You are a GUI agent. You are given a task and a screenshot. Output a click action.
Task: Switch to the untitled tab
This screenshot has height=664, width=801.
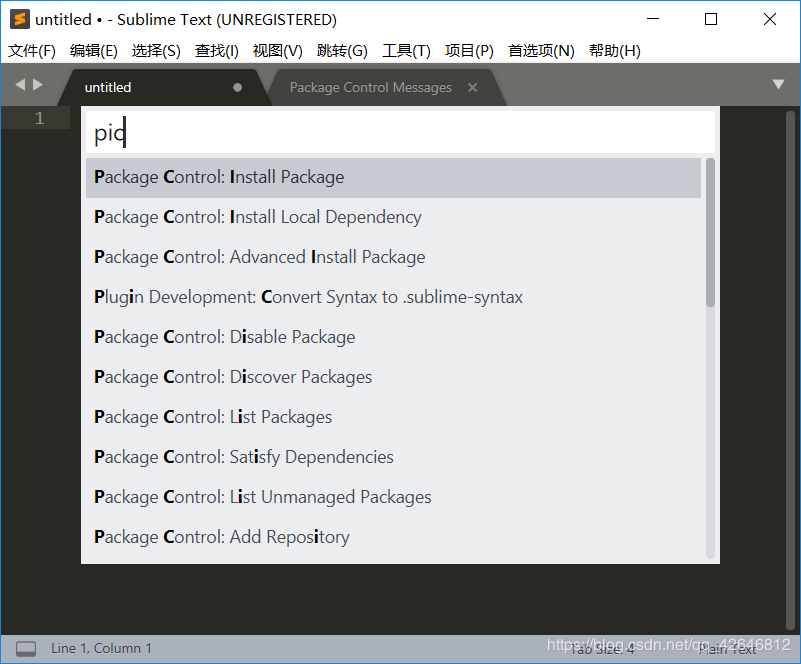[164, 87]
